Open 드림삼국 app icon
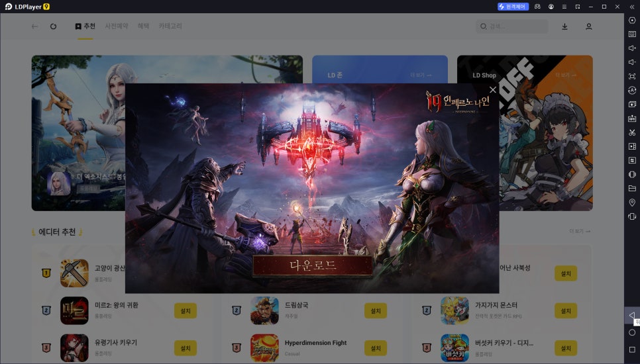640x364 pixels. pos(264,310)
